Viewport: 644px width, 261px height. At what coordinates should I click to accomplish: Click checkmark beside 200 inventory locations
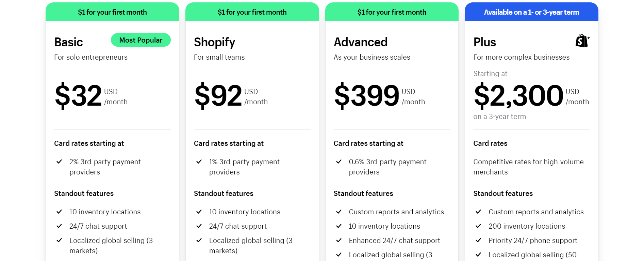point(478,226)
